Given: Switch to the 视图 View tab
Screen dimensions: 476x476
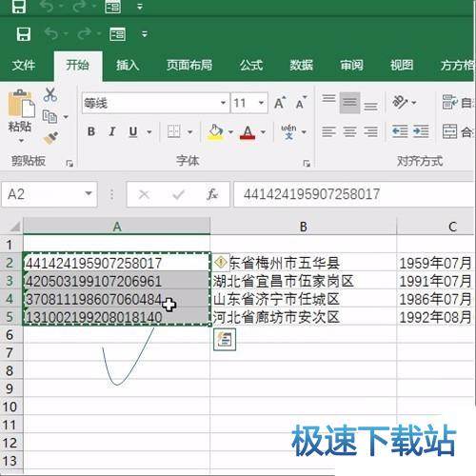Looking at the screenshot, I should pyautogui.click(x=402, y=66).
